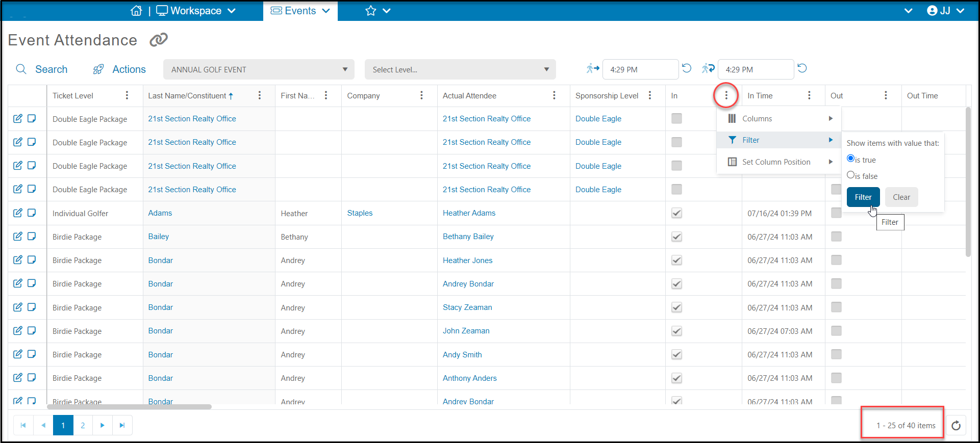980x443 pixels.
Task: Reset the check-in time
Action: (x=687, y=68)
